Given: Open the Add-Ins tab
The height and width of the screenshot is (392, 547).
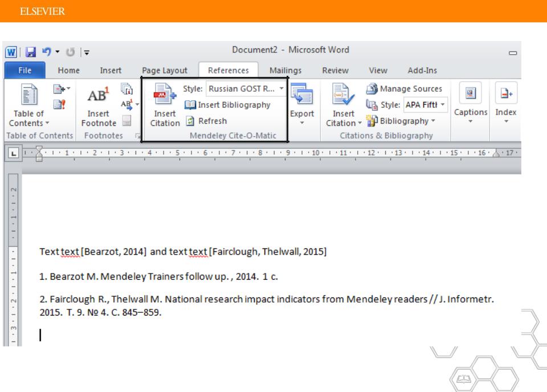Looking at the screenshot, I should click(422, 71).
